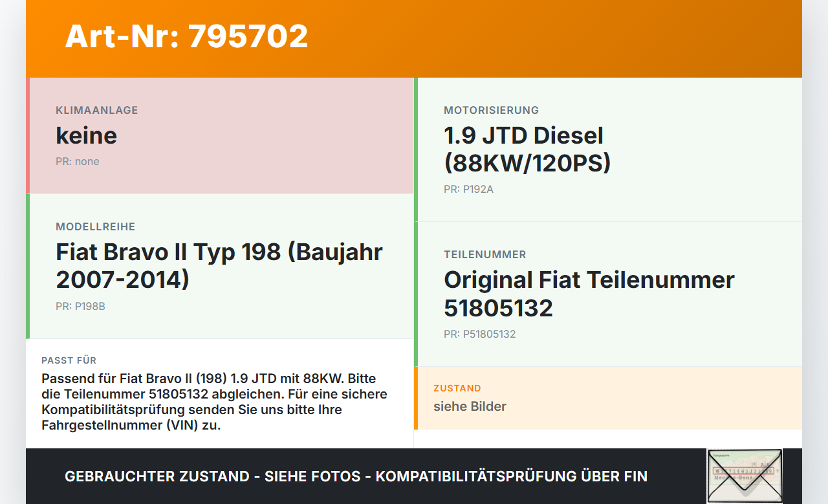Select the article number heading 'Art-Nr: 795702'
This screenshot has width=828, height=504.
point(186,36)
